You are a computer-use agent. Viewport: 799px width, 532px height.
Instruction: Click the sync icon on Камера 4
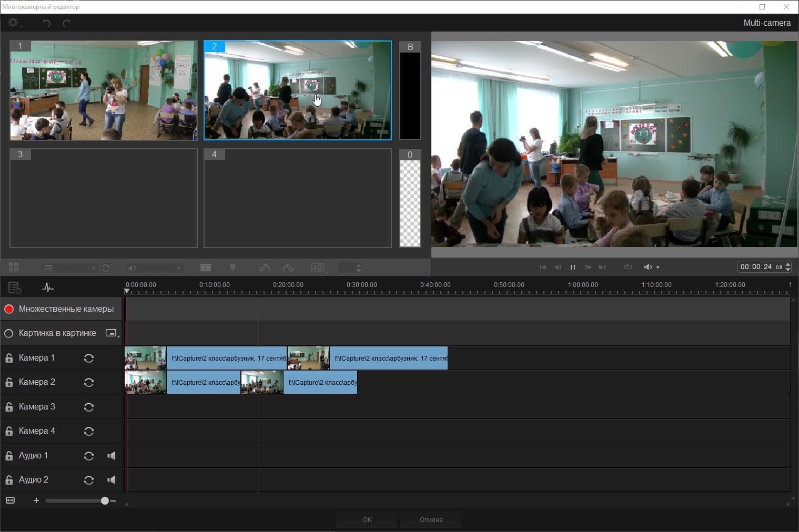(x=89, y=431)
